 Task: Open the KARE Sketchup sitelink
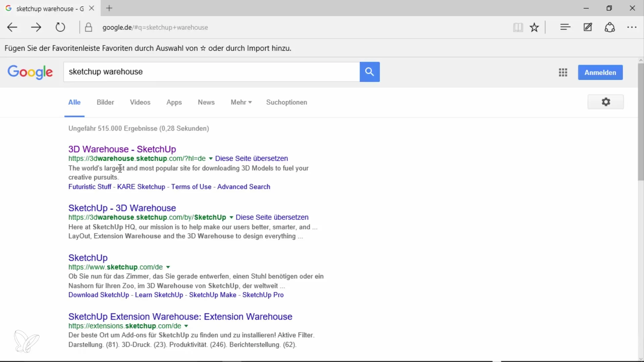coord(141,187)
